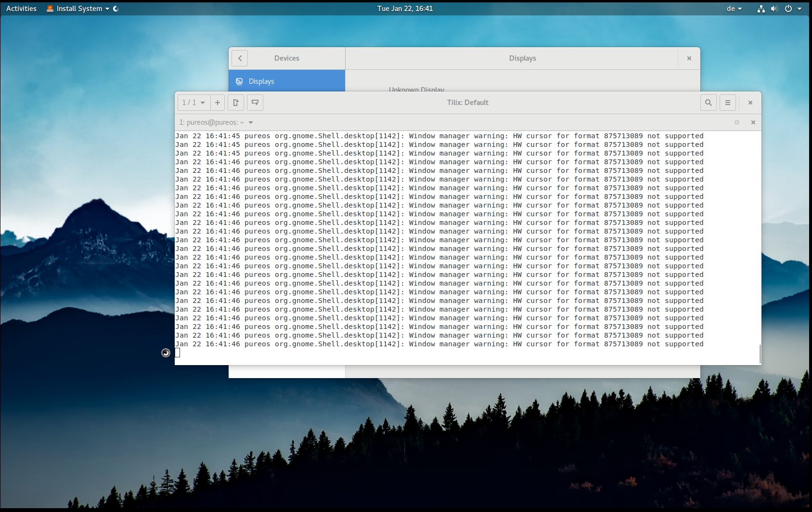Screen dimensions: 812x512
Task: Go back in Devices settings
Action: pyautogui.click(x=240, y=58)
